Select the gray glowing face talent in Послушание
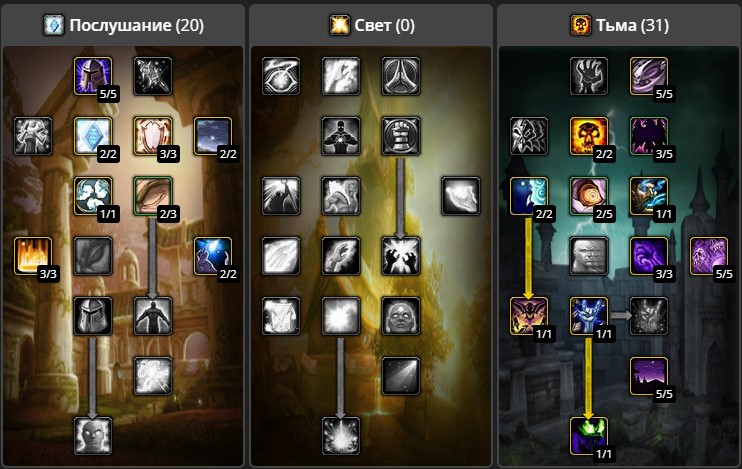Image resolution: width=742 pixels, height=469 pixels. (x=93, y=436)
